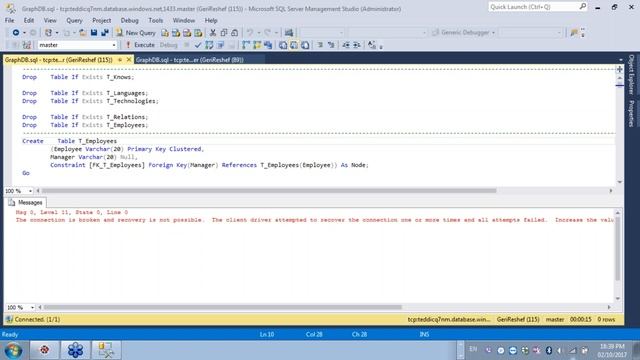Screen dimensions: 640x360
Task: Open the Object Explorer side panel
Action: (x=631, y=74)
